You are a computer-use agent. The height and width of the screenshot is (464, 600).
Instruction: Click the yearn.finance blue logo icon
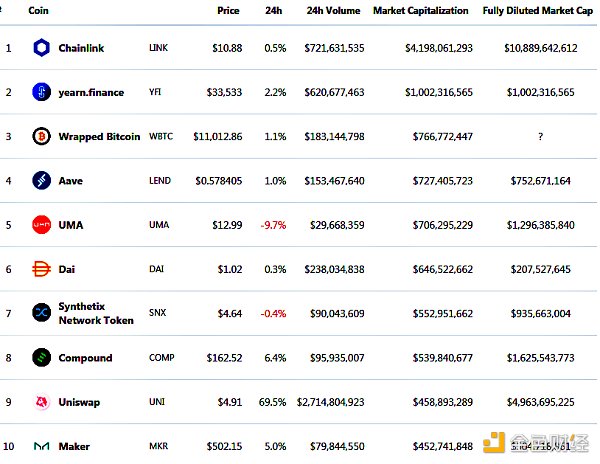41,92
